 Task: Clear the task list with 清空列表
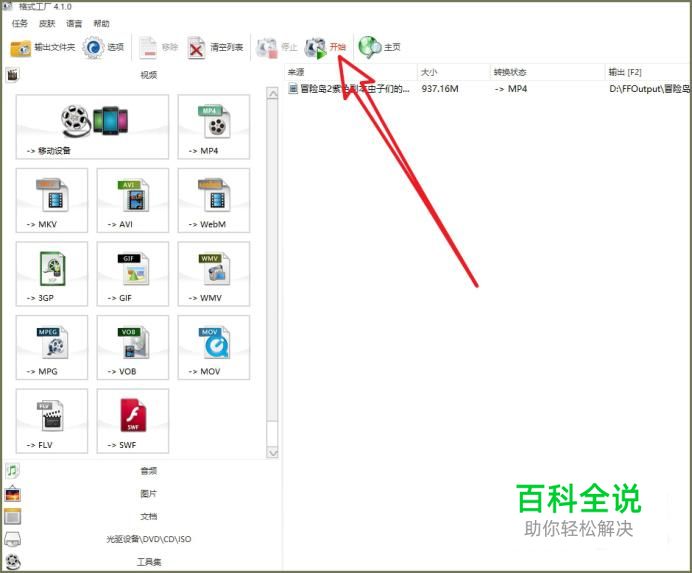[215, 47]
